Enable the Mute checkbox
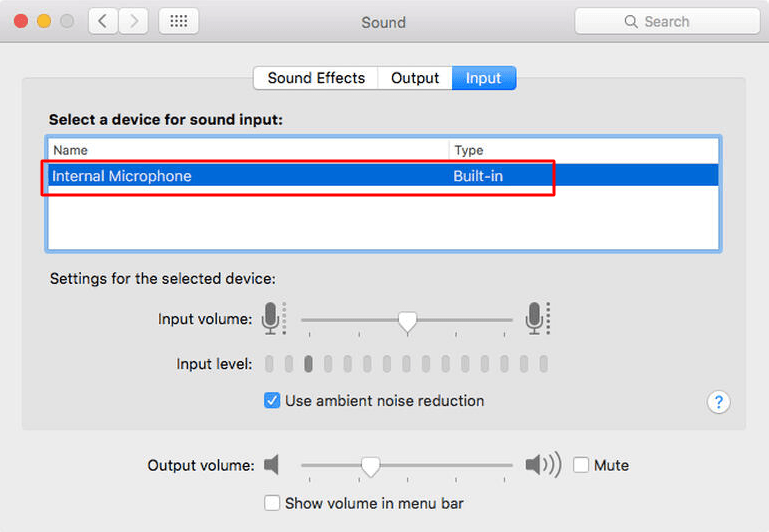 pos(581,465)
